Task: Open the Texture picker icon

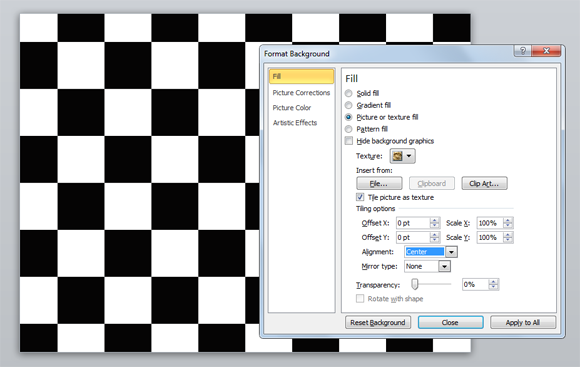Action: coord(397,156)
